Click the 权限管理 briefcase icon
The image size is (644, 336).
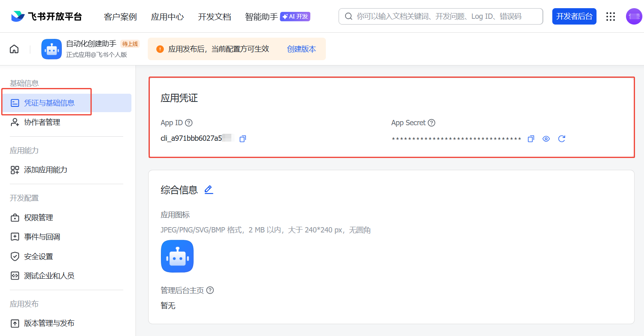coord(15,218)
